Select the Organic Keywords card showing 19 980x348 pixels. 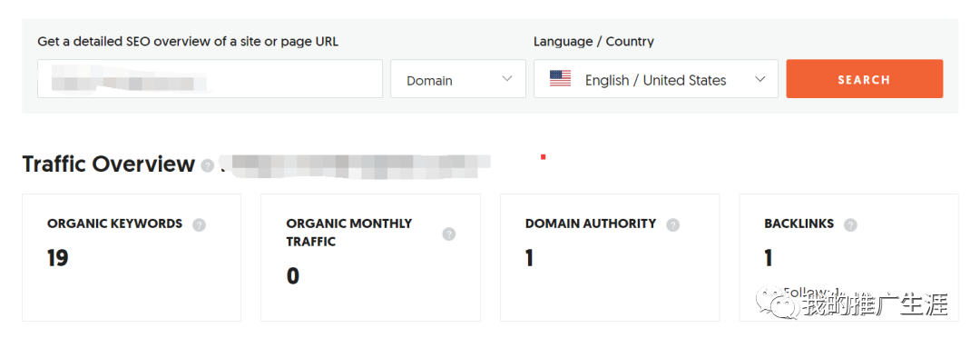coord(132,258)
